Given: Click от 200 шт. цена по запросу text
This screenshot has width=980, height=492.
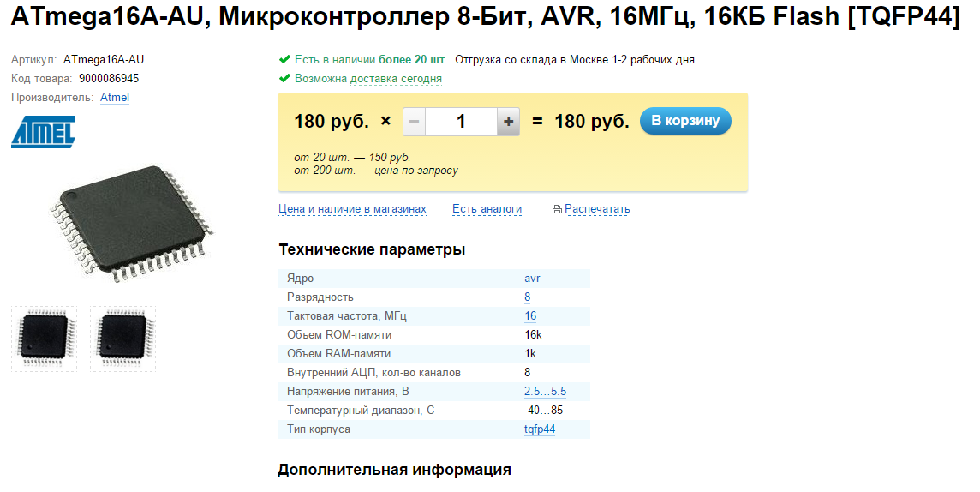Looking at the screenshot, I should (x=375, y=171).
